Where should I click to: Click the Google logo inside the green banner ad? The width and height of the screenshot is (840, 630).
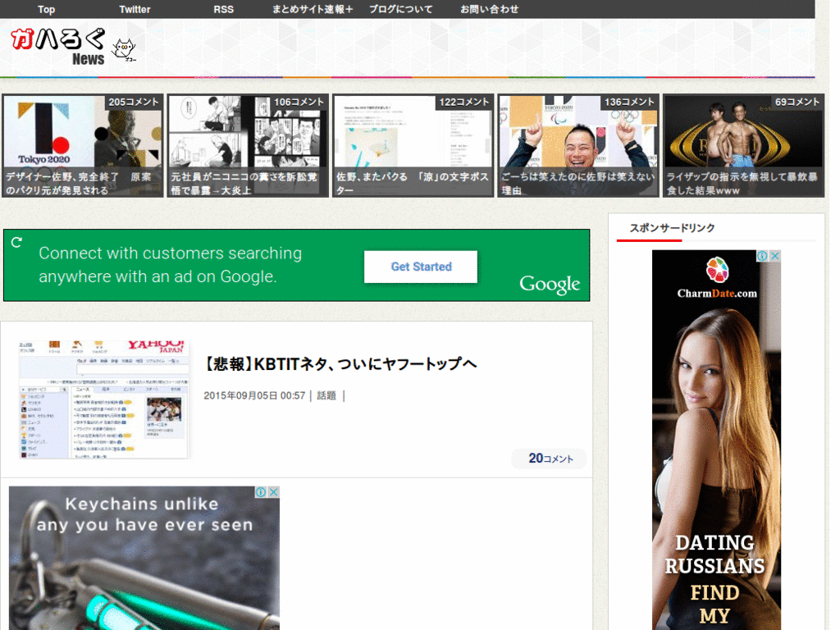point(549,285)
